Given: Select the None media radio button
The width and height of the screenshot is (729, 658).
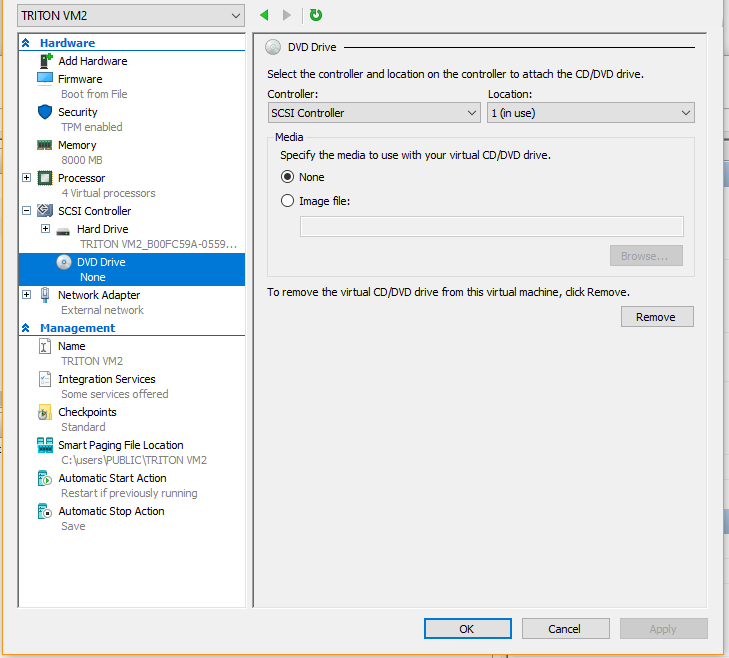Looking at the screenshot, I should coord(288,177).
